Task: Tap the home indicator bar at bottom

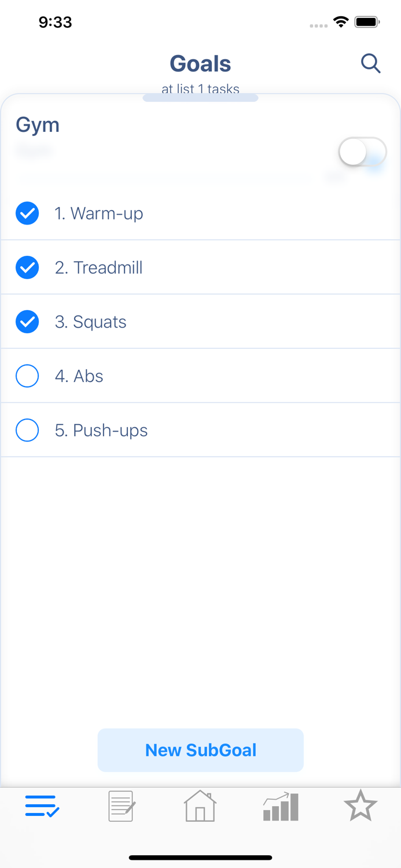Action: coord(200,856)
